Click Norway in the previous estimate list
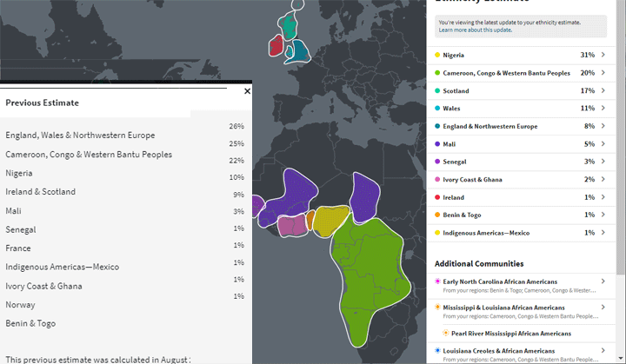Image resolution: width=626 pixels, height=364 pixels. pyautogui.click(x=20, y=305)
